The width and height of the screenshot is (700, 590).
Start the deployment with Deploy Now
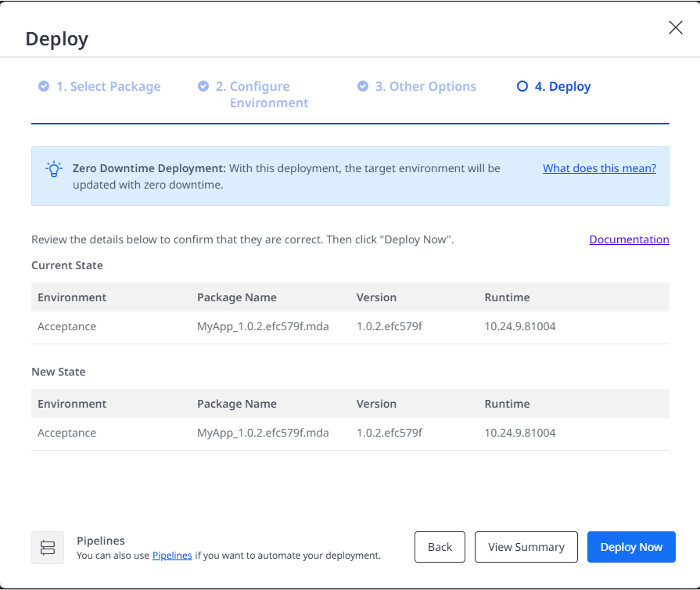(x=631, y=547)
